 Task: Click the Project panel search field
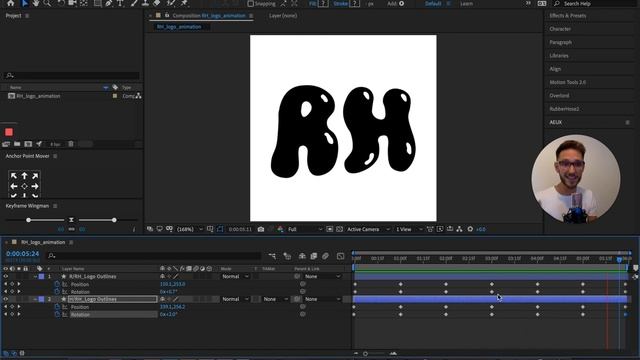click(72, 76)
